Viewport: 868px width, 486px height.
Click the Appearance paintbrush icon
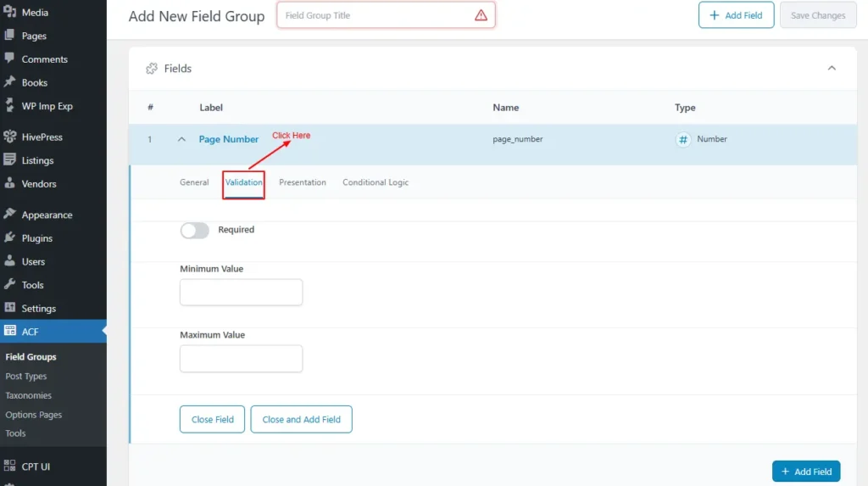(10, 215)
